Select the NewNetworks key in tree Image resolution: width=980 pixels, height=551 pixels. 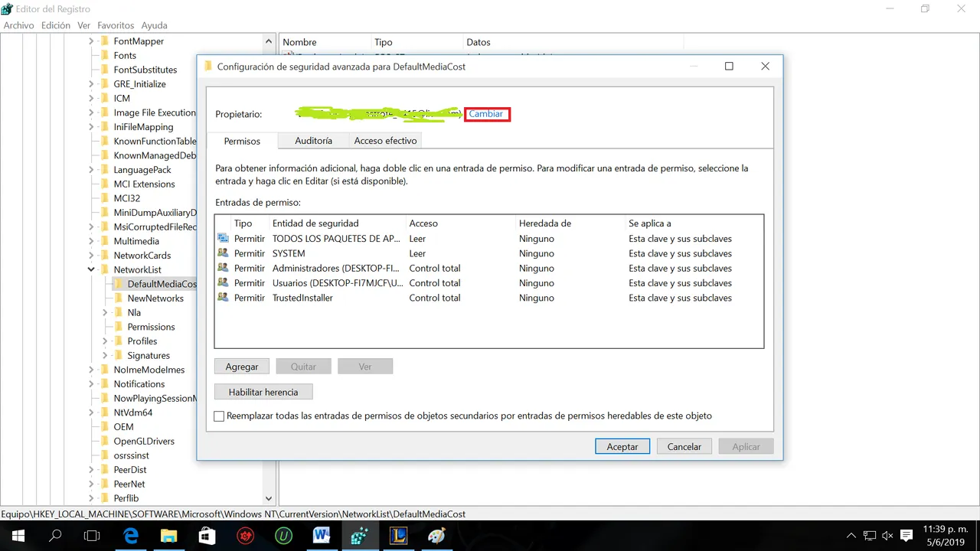click(155, 298)
